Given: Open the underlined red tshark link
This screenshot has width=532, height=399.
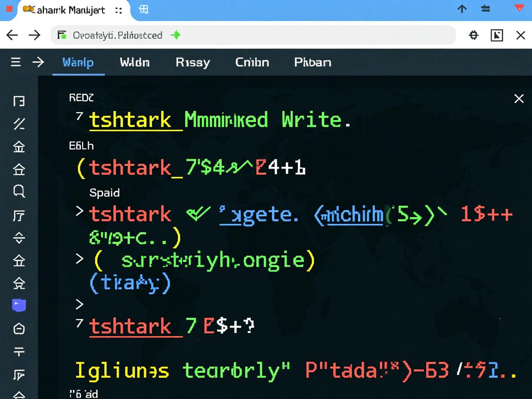Looking at the screenshot, I should point(135,326).
